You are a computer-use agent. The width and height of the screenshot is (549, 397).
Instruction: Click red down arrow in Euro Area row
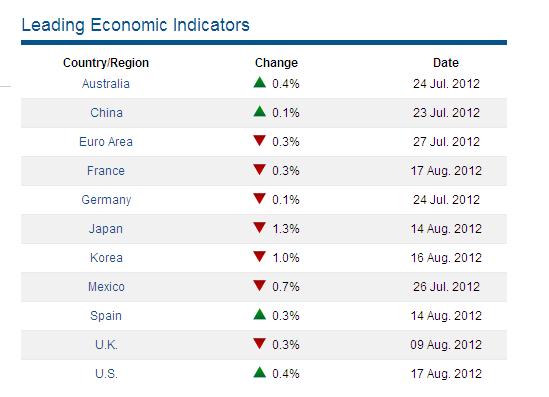click(259, 140)
